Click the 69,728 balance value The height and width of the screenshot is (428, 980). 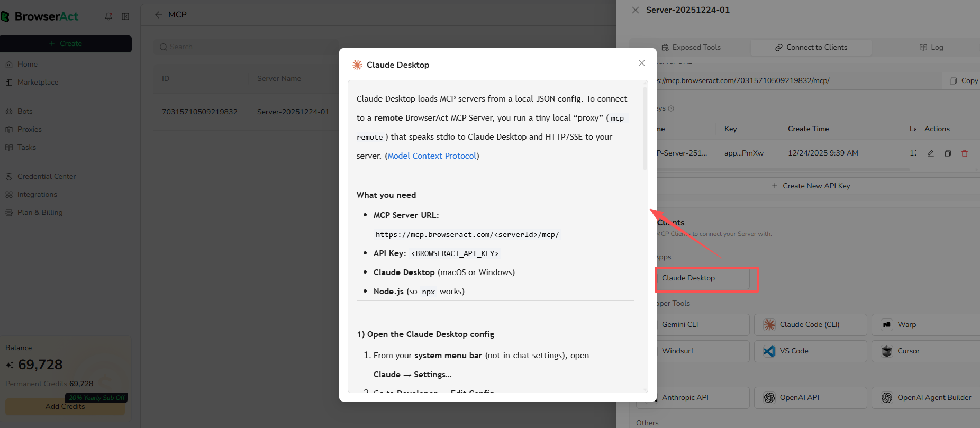(40, 365)
